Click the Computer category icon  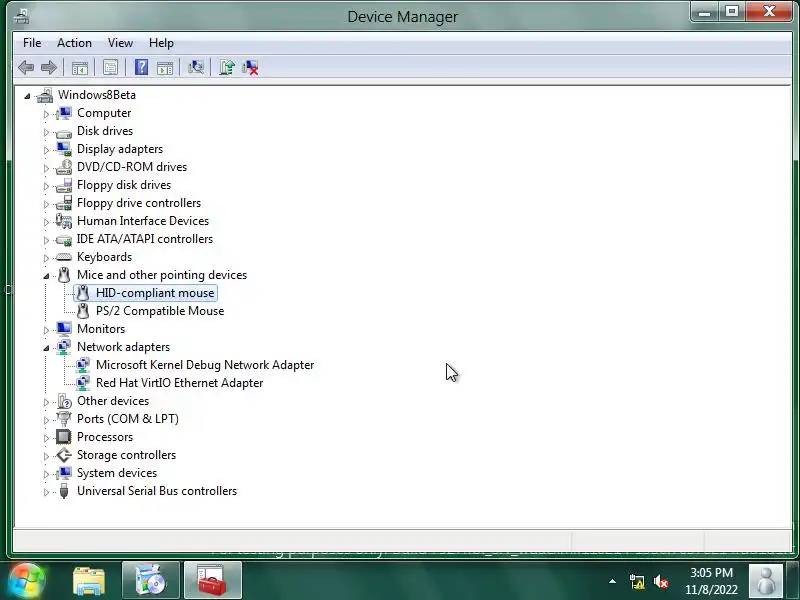64,113
